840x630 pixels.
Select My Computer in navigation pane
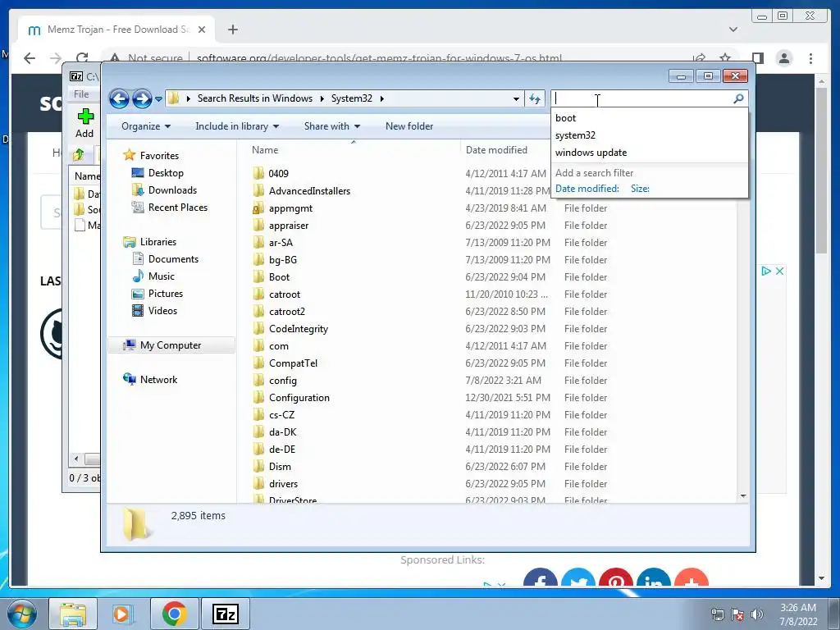pyautogui.click(x=171, y=345)
